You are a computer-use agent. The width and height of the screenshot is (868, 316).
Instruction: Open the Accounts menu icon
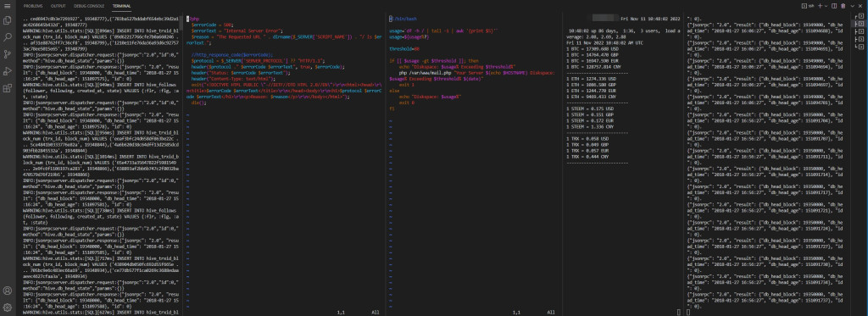7,291
